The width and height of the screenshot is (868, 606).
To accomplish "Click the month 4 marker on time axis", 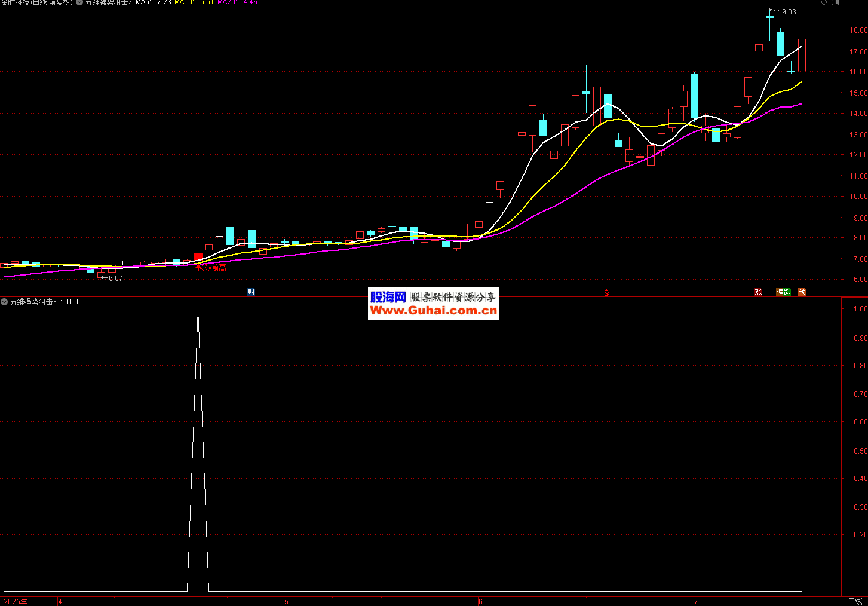I will pyautogui.click(x=60, y=601).
